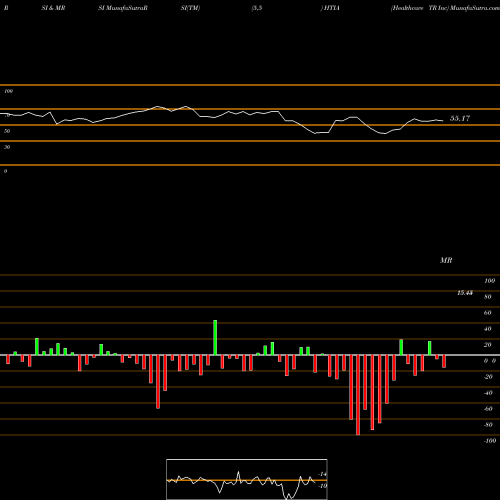Click the MR axis label -20

click(x=488, y=377)
